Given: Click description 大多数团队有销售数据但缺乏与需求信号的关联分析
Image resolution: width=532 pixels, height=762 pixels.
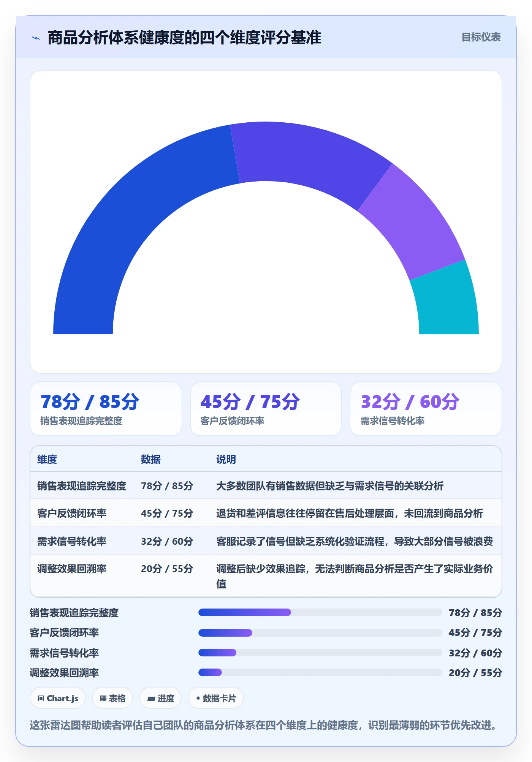Looking at the screenshot, I should (330, 486).
